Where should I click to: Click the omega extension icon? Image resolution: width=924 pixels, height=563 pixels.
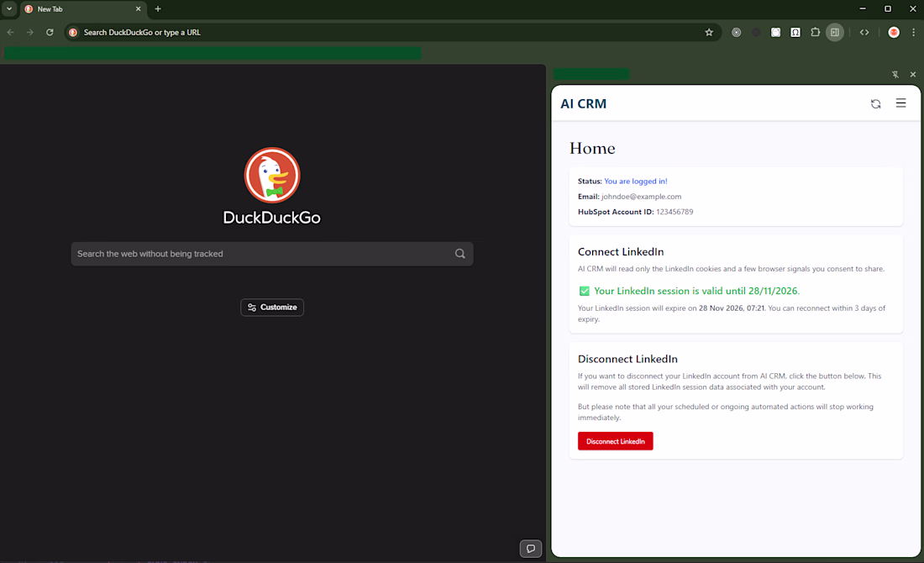pos(795,33)
